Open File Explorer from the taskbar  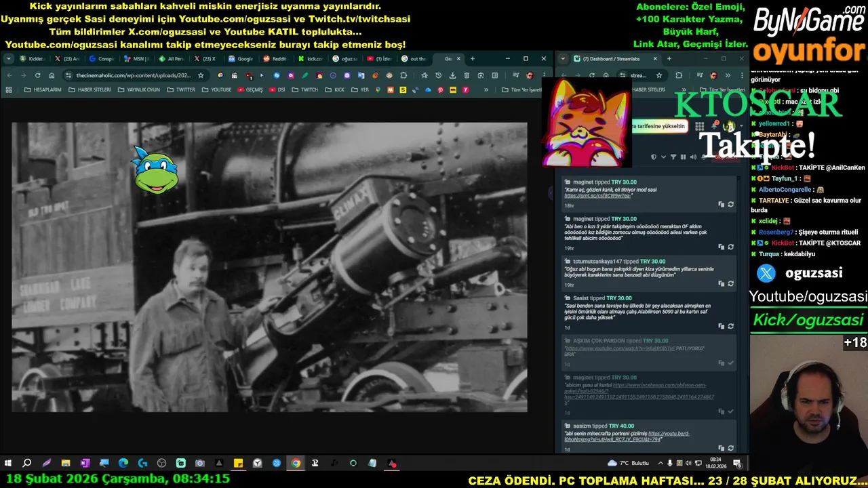tap(66, 464)
